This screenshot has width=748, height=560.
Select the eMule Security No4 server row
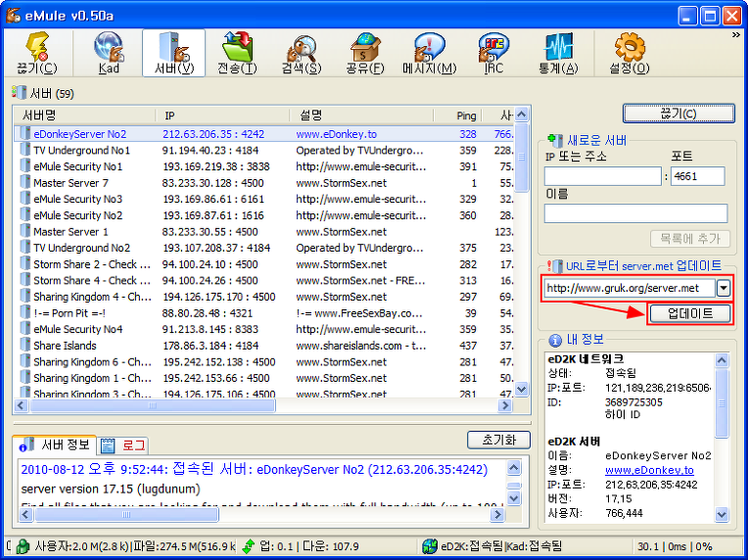tap(264, 329)
